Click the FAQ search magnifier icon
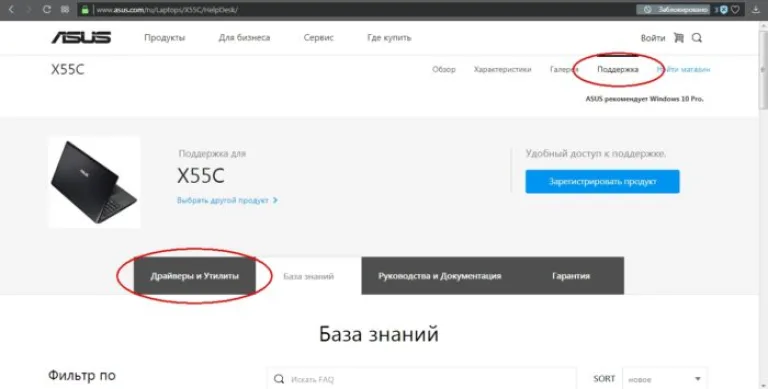The height and width of the screenshot is (389, 768). coord(279,379)
